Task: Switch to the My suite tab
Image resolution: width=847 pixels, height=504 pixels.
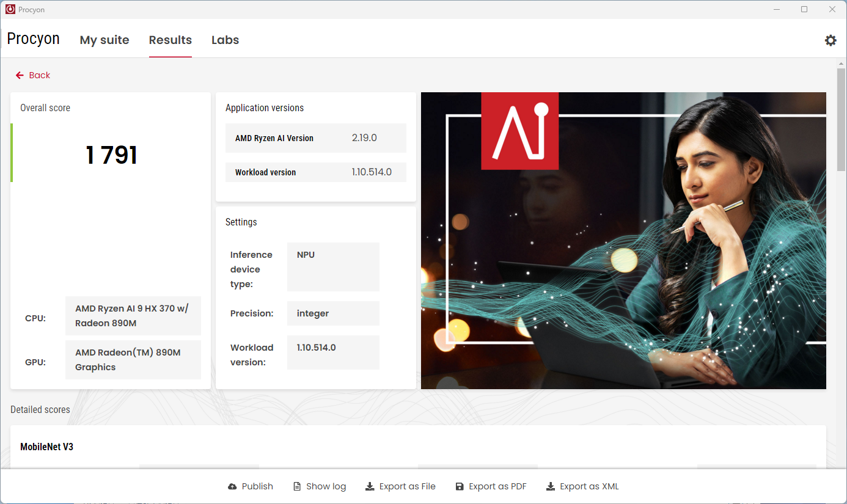Action: tap(105, 40)
